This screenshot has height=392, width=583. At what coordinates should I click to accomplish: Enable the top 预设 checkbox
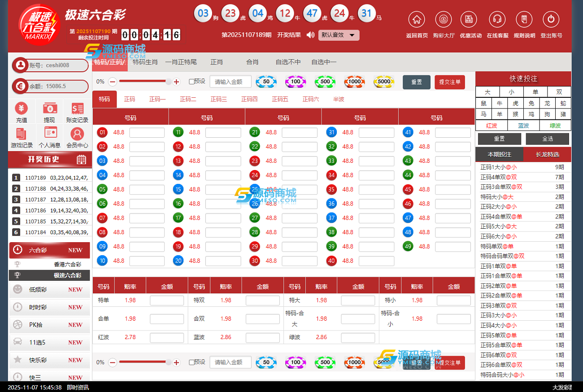pos(192,82)
